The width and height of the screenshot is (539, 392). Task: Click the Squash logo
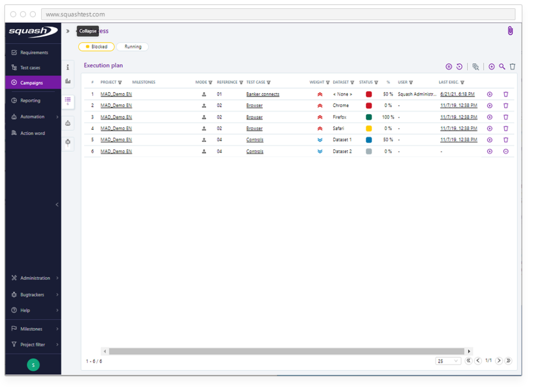(x=33, y=32)
